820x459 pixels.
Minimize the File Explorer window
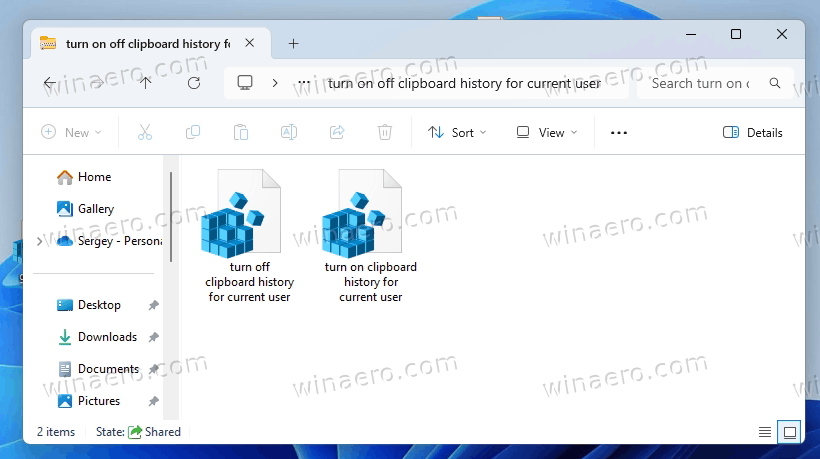[x=691, y=35]
